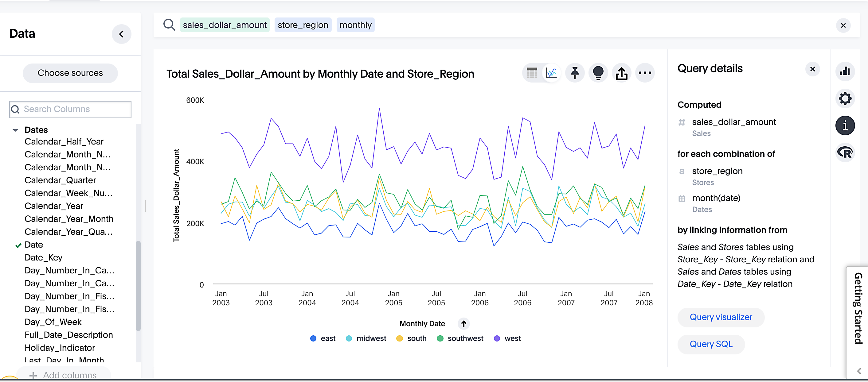Select the store_region search token
Image resolution: width=868 pixels, height=382 pixels.
pos(303,25)
